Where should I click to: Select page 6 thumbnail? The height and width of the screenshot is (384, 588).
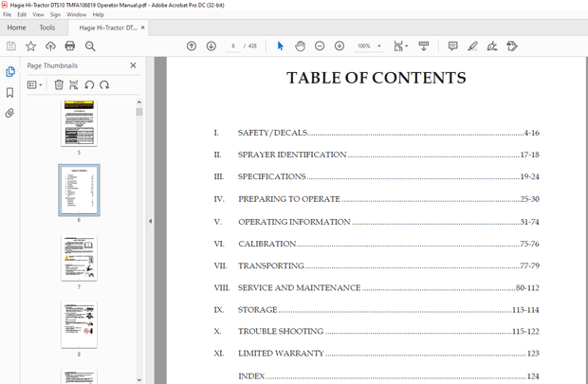[79, 191]
